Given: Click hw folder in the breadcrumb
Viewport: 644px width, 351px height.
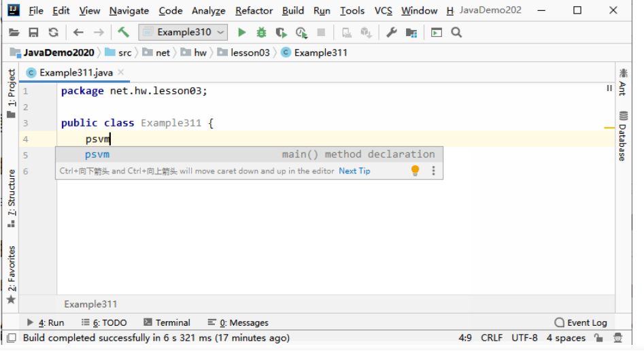Looking at the screenshot, I should [x=194, y=52].
